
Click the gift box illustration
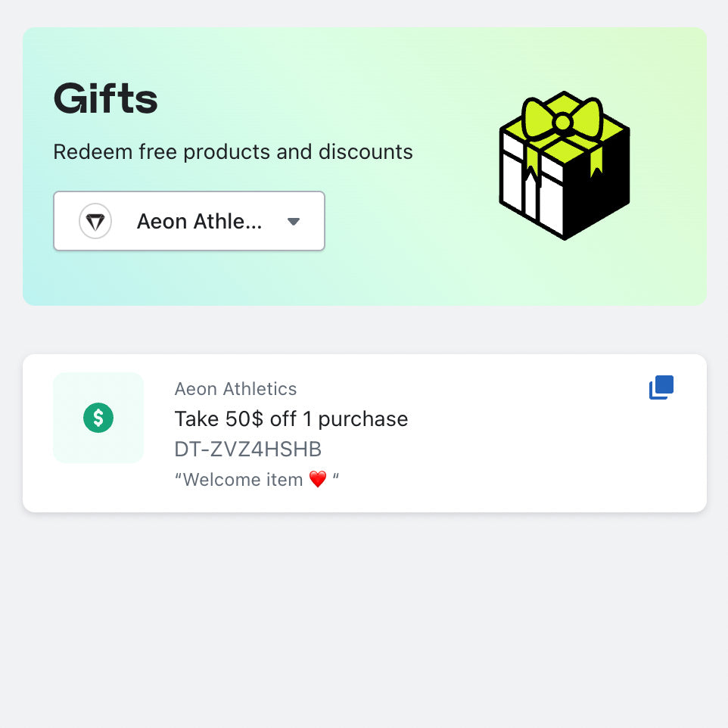[x=565, y=165]
